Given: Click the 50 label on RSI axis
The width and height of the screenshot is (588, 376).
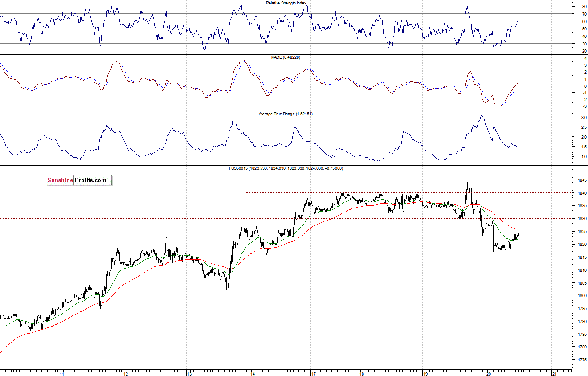Looking at the screenshot, I should click(x=584, y=29).
